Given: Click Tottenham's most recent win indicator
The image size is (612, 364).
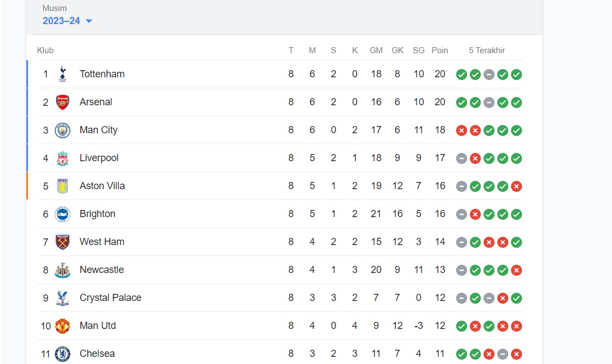Looking at the screenshot, I should coord(516,75).
